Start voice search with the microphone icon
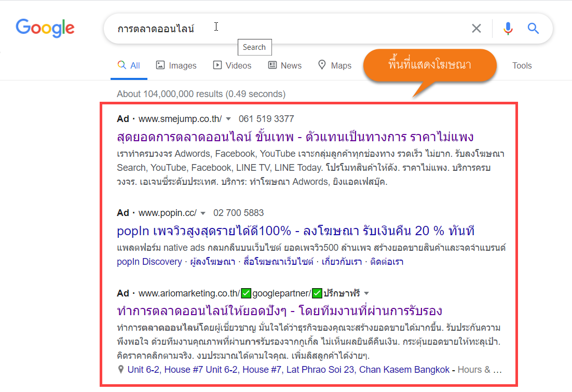 click(508, 28)
